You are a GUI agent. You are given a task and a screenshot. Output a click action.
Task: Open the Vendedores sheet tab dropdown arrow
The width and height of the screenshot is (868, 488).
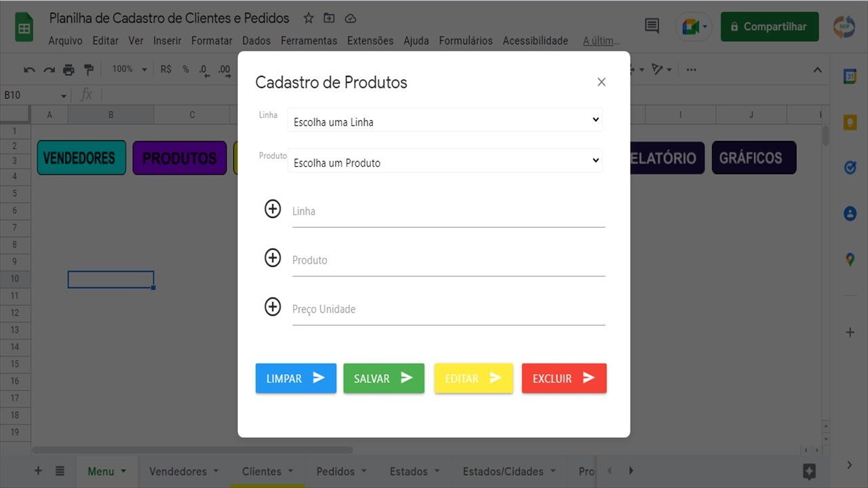point(216,471)
